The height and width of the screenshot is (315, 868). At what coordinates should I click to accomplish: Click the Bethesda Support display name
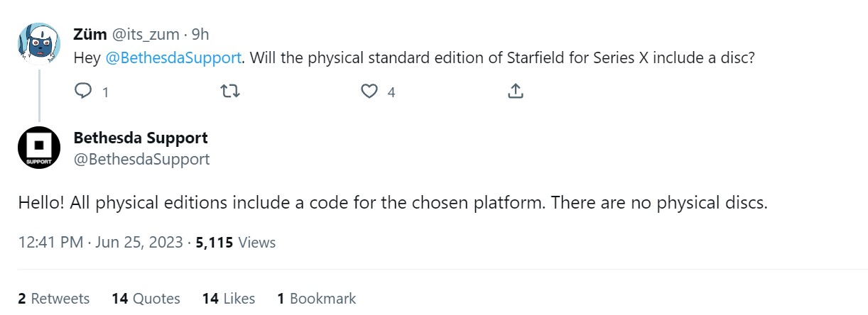tap(141, 138)
